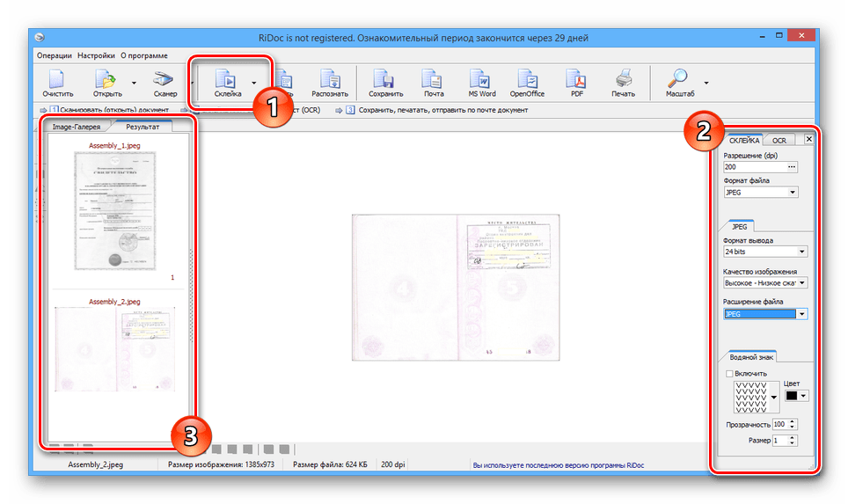Click the Печать (Print) icon
Screen dimensions: 848x504
pos(623,83)
